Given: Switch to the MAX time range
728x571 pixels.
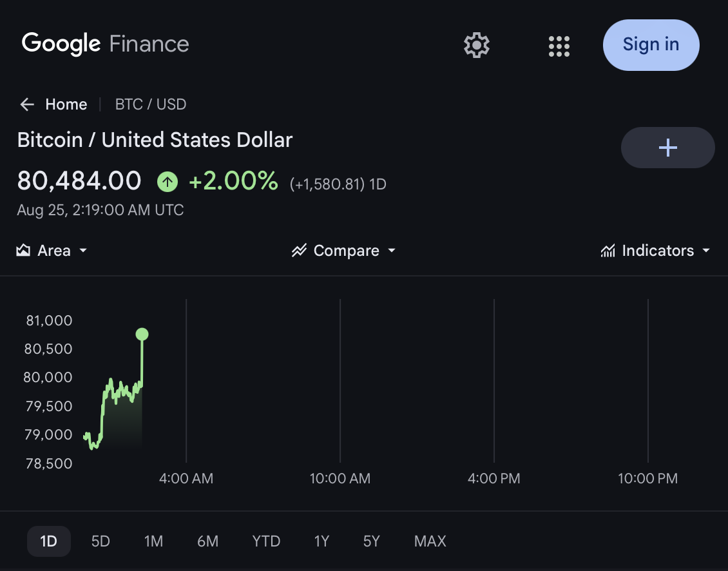Looking at the screenshot, I should tap(430, 541).
